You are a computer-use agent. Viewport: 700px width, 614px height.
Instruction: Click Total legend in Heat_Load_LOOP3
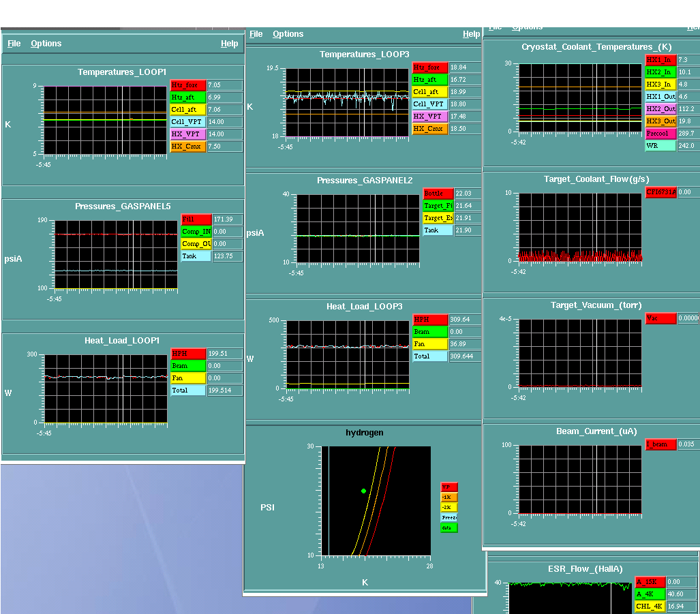click(x=430, y=356)
